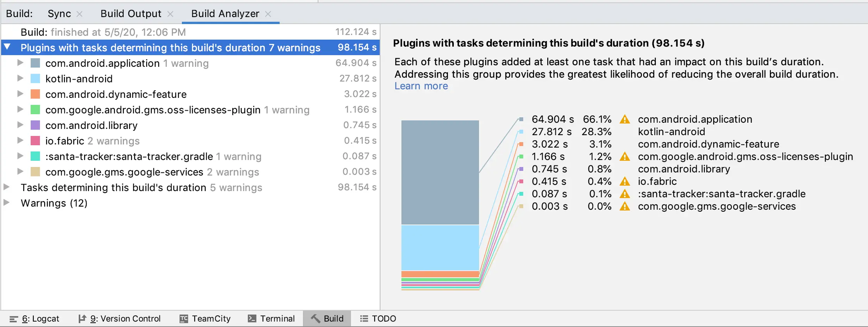Image resolution: width=868 pixels, height=327 pixels.
Task: Close the Sync tab
Action: (x=80, y=14)
